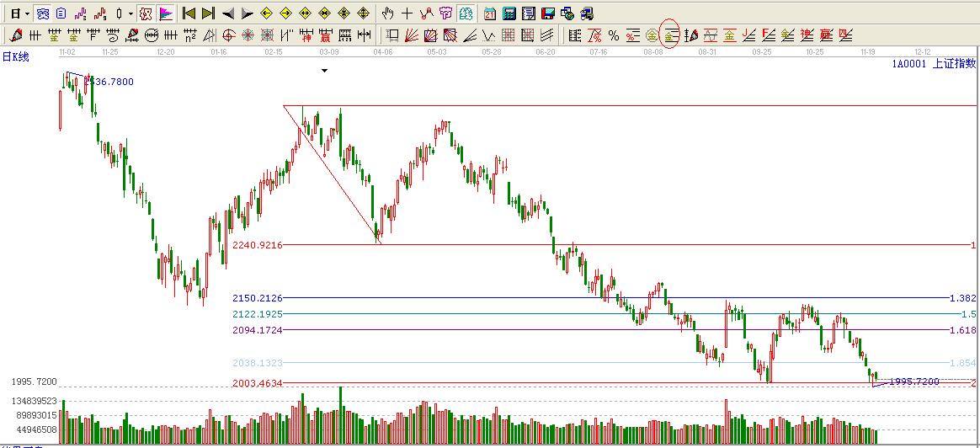This screenshot has width=980, height=448.
Task: Click the pencil drawing tool icon
Action: coord(14,35)
